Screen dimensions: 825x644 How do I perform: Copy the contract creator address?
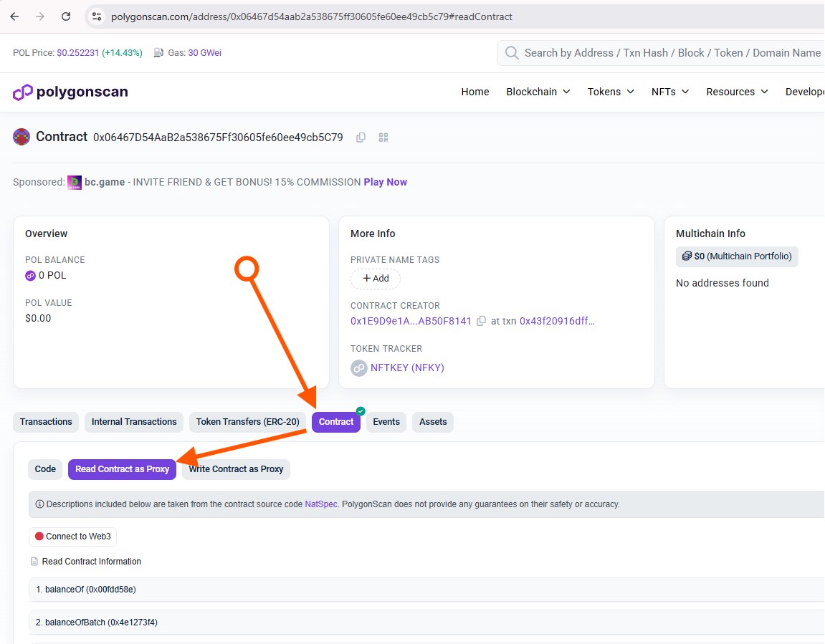(482, 321)
